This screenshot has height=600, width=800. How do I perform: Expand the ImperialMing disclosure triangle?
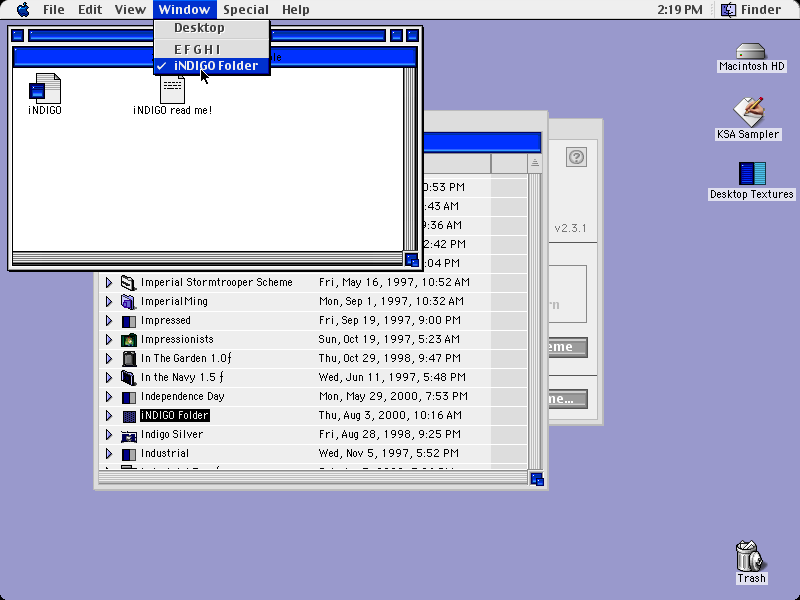click(109, 302)
